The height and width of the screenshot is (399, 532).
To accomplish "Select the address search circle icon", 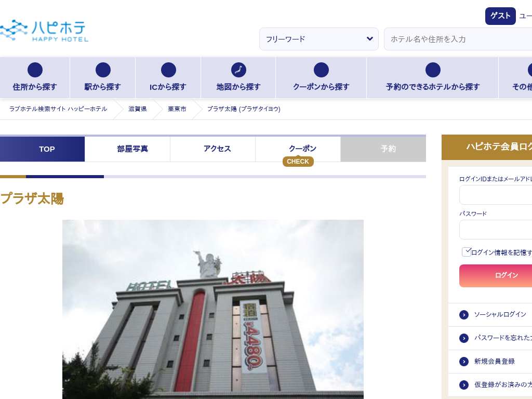I will tap(35, 70).
